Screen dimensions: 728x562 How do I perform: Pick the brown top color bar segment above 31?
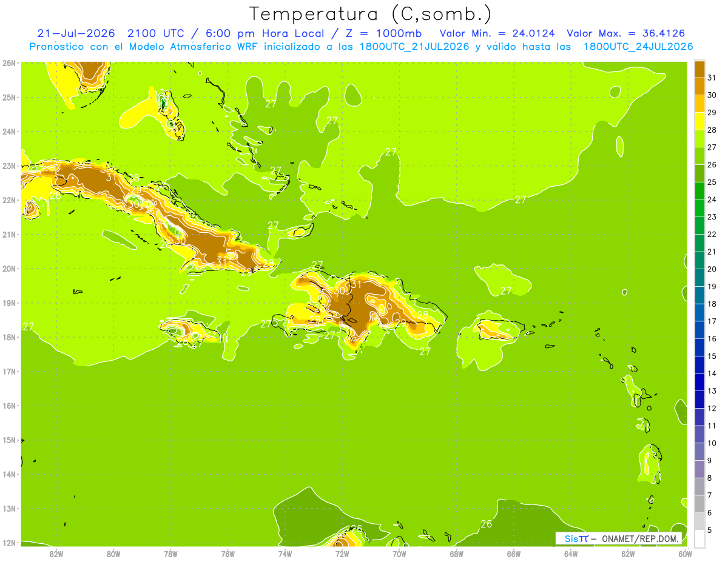[x=699, y=69]
